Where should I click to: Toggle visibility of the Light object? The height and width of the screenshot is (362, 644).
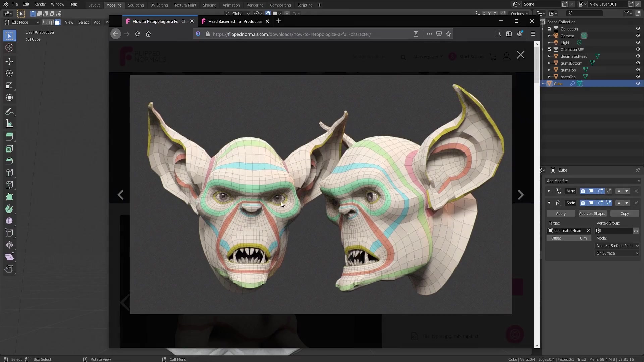638,43
